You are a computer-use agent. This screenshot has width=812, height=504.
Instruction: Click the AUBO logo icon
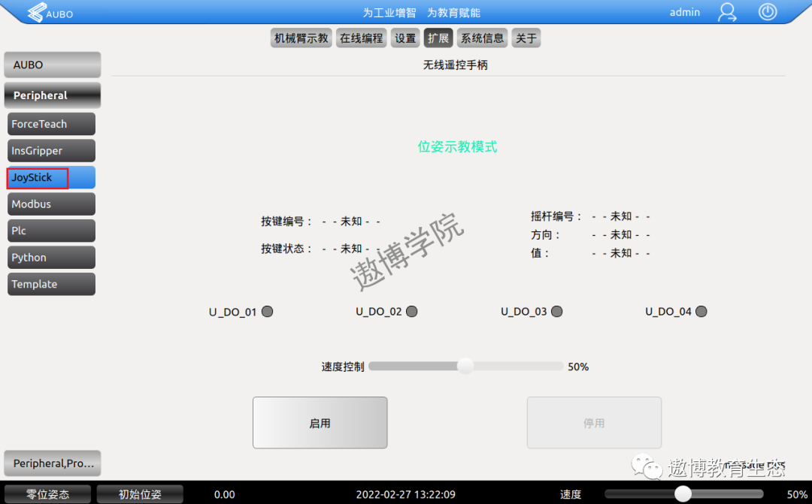coord(37,13)
